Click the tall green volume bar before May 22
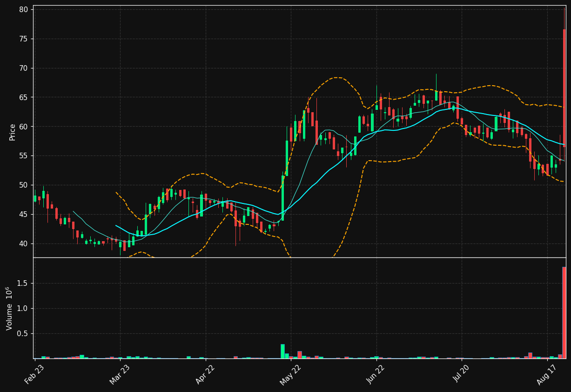The height and width of the screenshot is (392, 571). (282, 351)
